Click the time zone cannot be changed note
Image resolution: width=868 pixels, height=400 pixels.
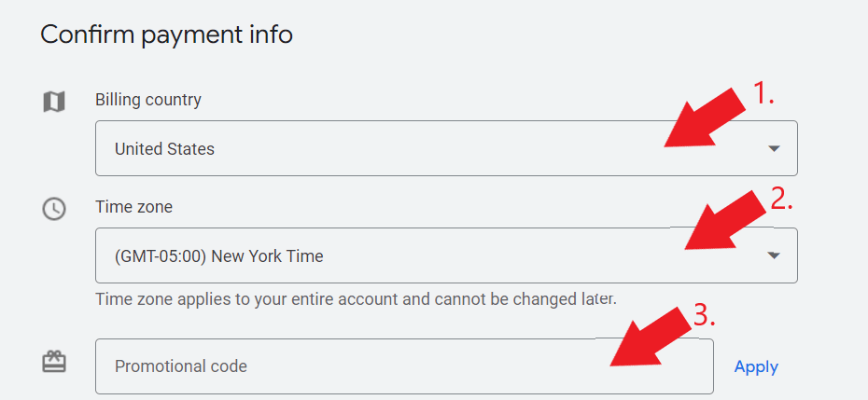pos(356,299)
